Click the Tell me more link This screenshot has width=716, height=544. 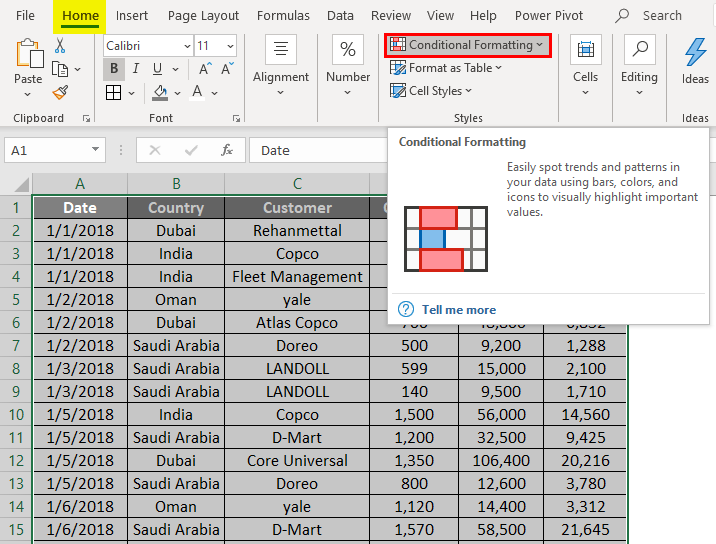[458, 310]
